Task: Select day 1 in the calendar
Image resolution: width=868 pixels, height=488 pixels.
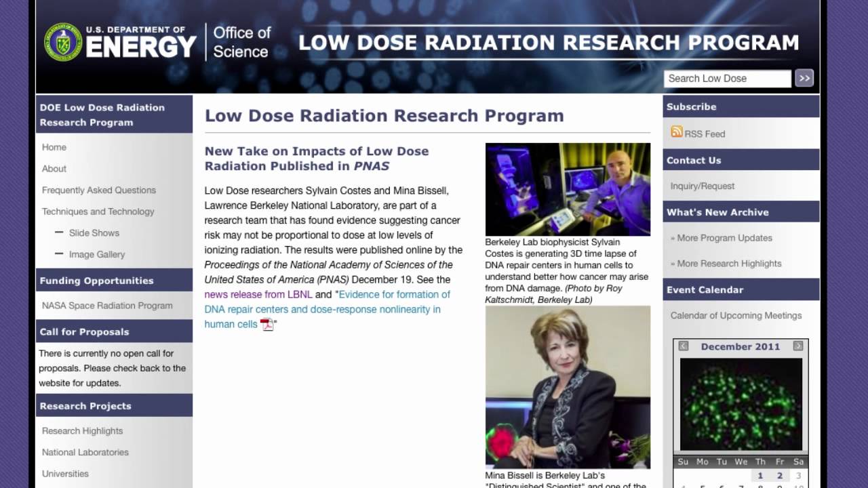Action: pos(760,476)
